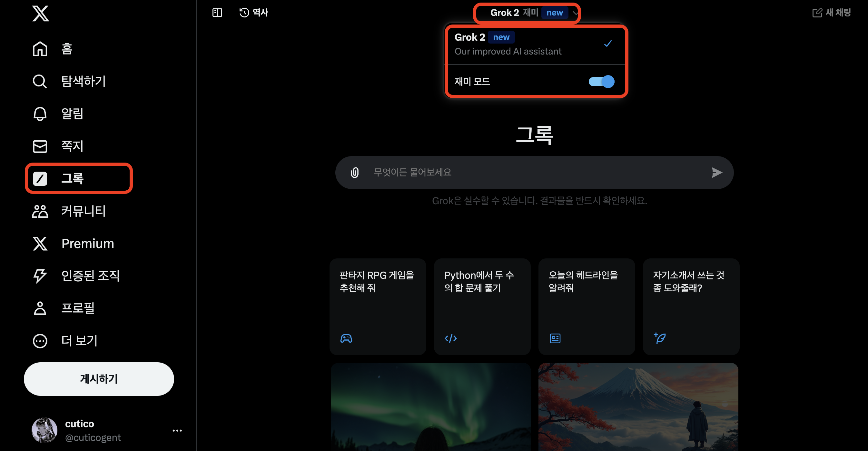Open the Verified Orgs lightning icon
The height and width of the screenshot is (451, 868).
(x=40, y=276)
